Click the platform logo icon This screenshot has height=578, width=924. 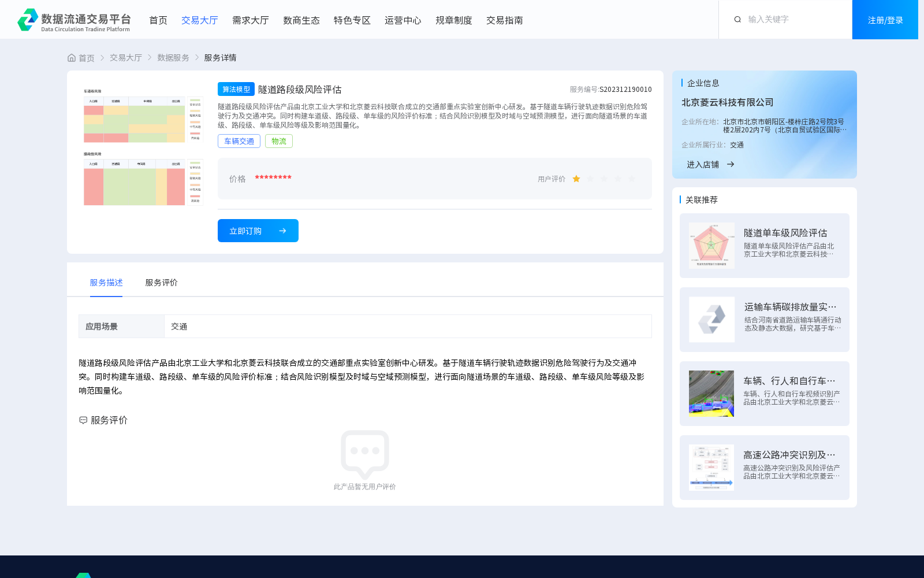pyautogui.click(x=28, y=20)
